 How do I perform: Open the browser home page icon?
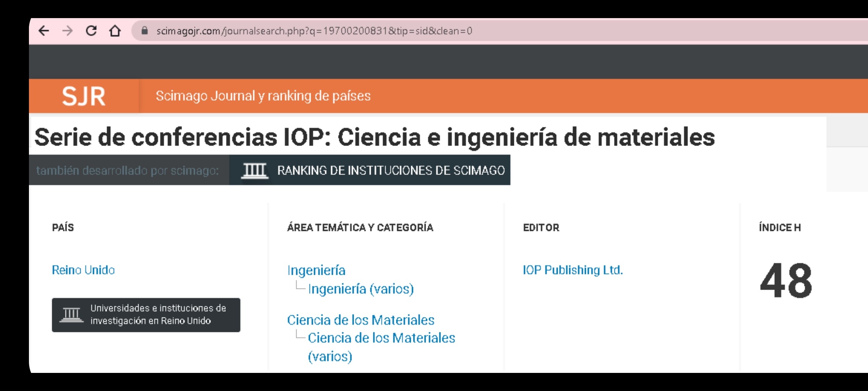(115, 31)
